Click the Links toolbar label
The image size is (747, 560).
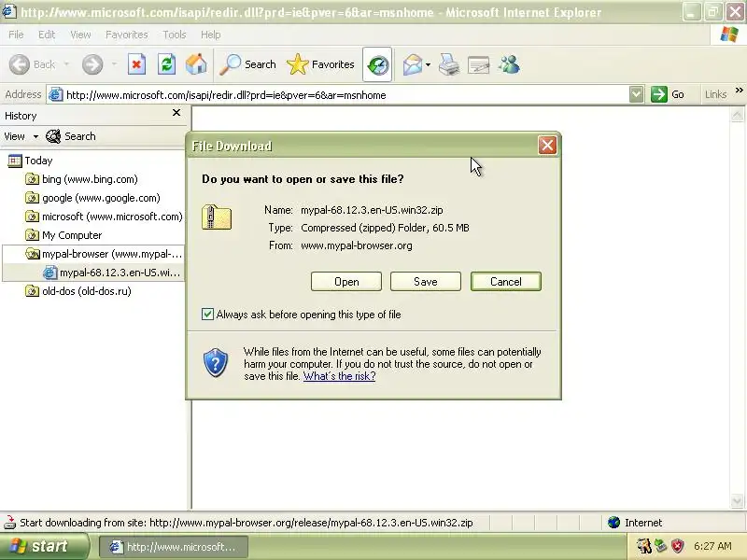click(x=715, y=94)
